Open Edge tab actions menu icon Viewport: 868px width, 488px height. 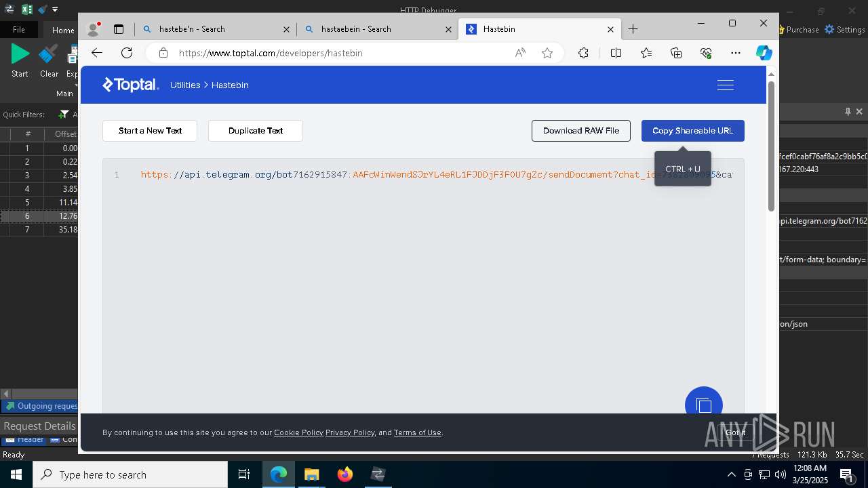(119, 29)
